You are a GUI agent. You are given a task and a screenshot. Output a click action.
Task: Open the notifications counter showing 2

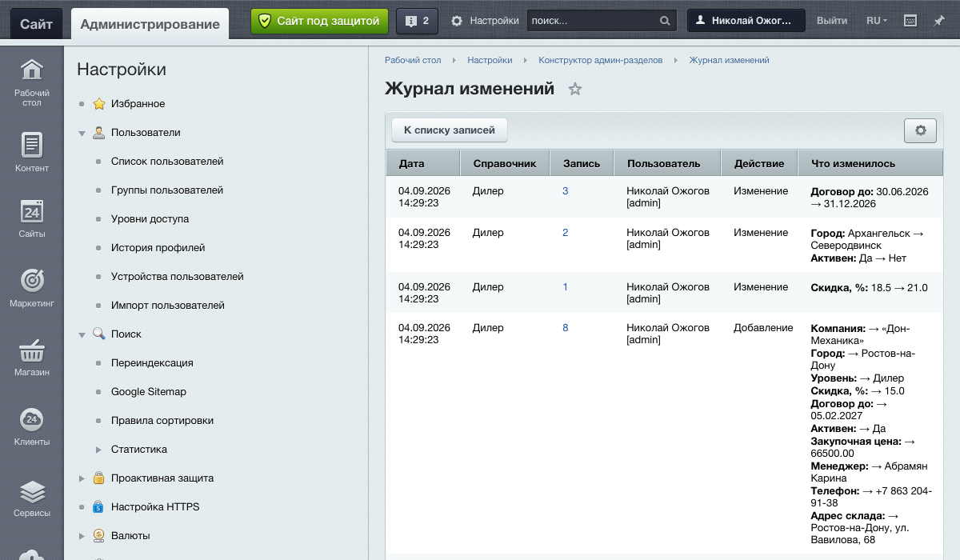tap(417, 21)
